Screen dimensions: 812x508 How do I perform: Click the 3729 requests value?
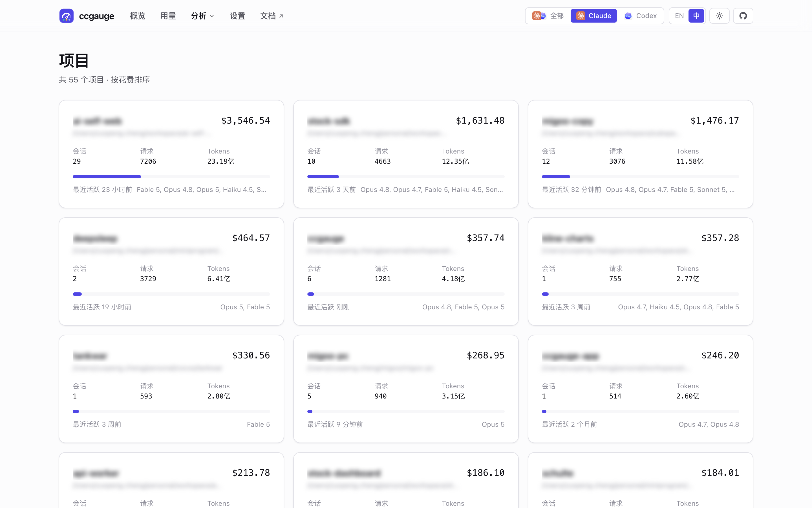click(x=148, y=279)
